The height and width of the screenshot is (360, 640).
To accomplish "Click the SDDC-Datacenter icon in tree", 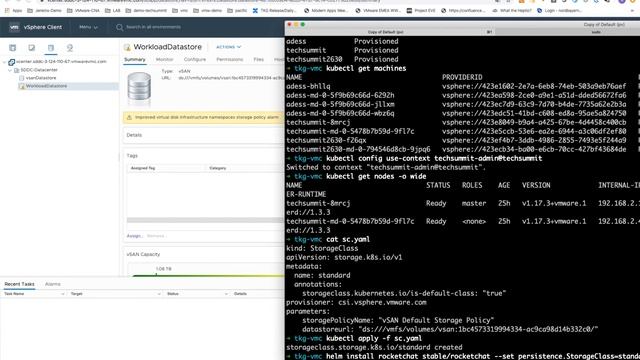I will tap(17, 70).
